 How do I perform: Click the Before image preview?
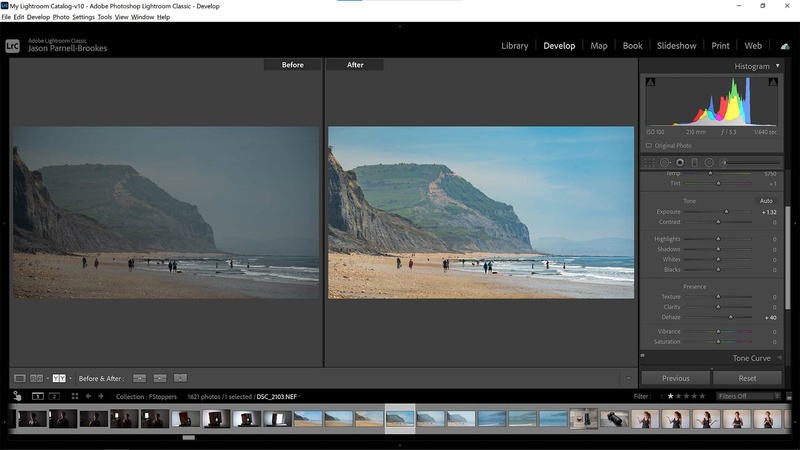click(x=166, y=212)
